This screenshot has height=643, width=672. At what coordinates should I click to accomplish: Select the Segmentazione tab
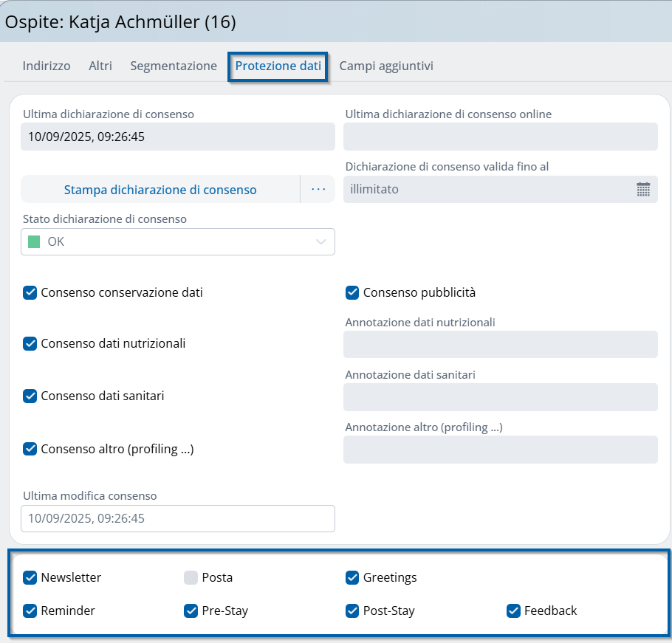point(174,66)
